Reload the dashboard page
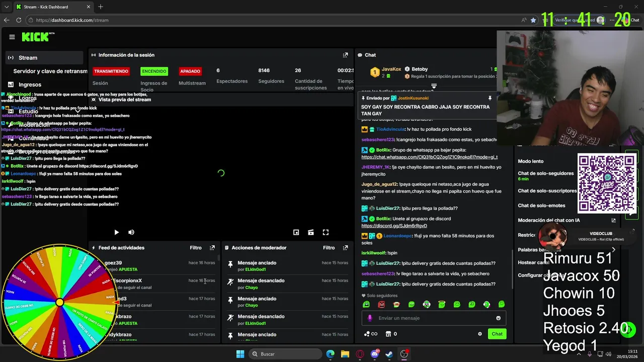The image size is (644, 362). pyautogui.click(x=19, y=20)
